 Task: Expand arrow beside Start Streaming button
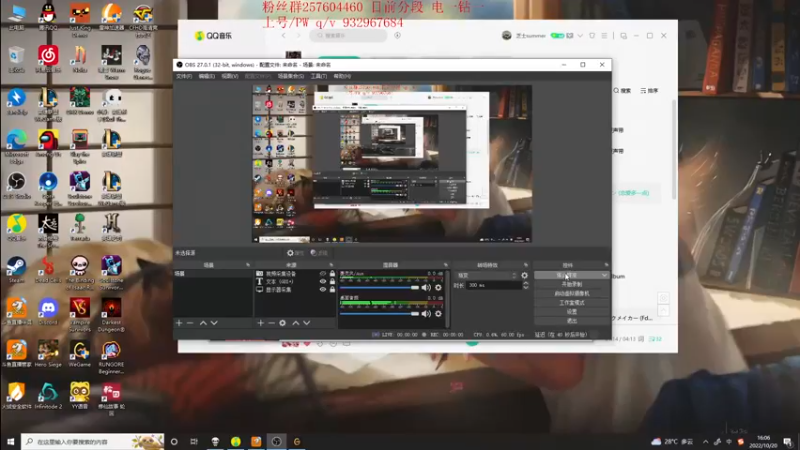click(x=605, y=275)
